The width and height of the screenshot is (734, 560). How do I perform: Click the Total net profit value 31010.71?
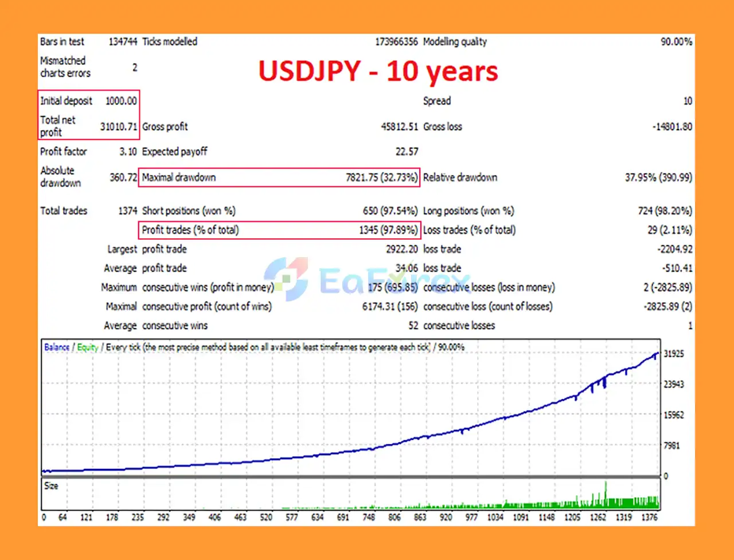(118, 127)
